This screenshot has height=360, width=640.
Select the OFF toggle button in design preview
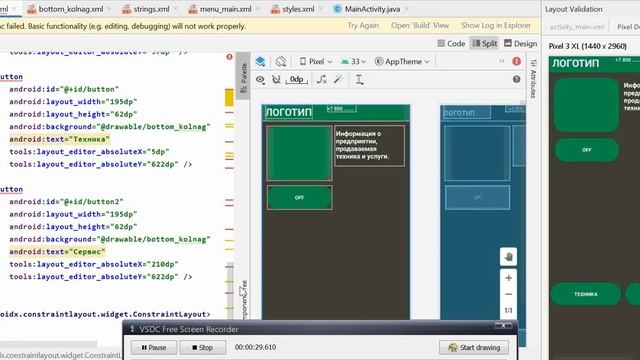[299, 198]
